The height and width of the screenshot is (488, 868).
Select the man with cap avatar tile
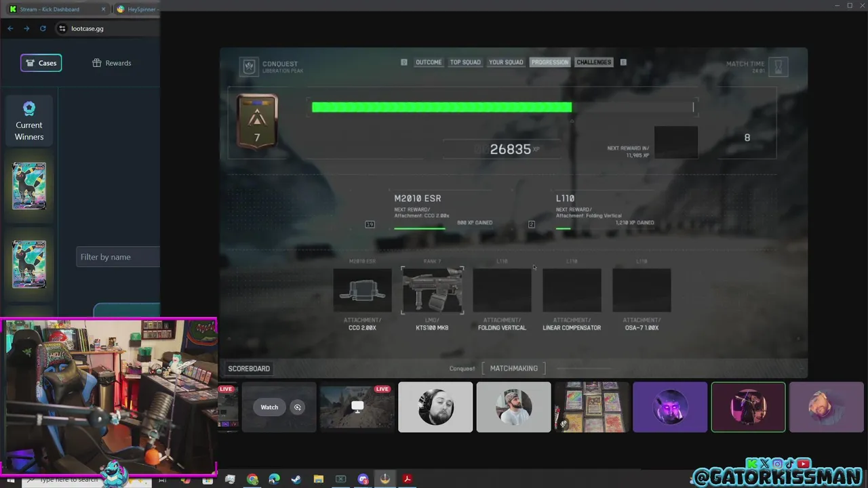click(x=513, y=407)
